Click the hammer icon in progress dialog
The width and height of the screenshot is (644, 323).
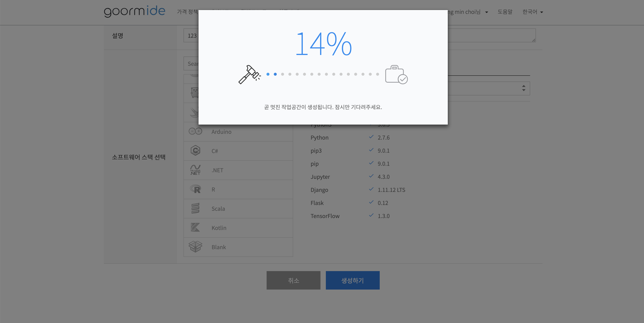coord(249,75)
